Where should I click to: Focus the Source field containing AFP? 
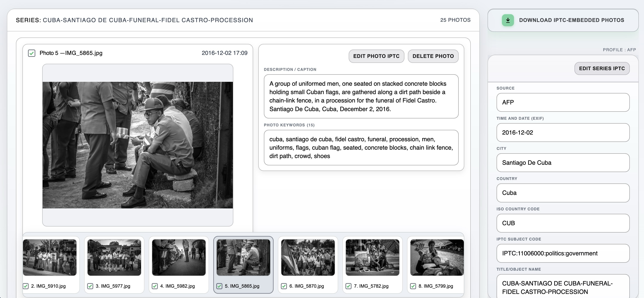click(x=563, y=102)
